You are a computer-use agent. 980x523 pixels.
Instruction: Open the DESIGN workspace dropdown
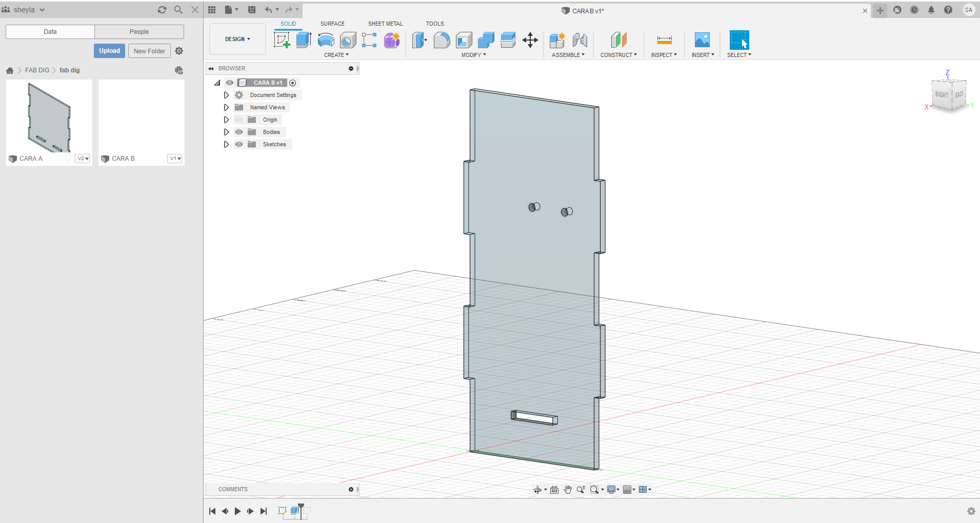coord(237,39)
